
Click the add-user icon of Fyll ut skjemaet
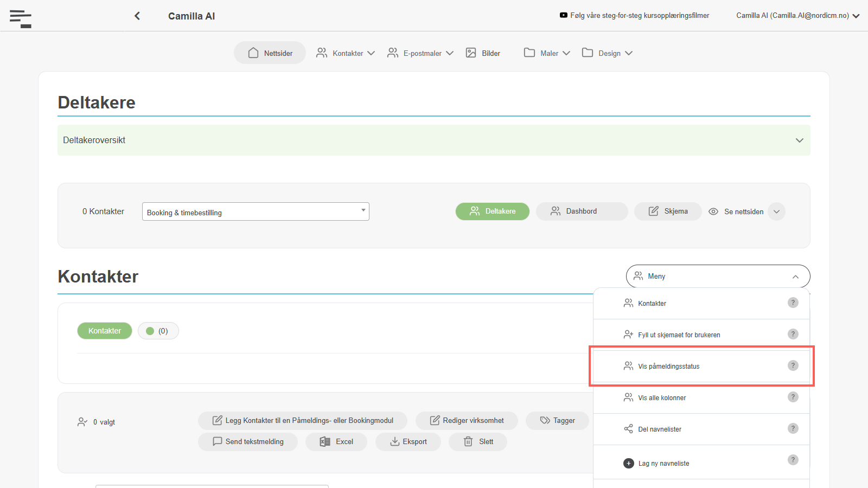(628, 335)
